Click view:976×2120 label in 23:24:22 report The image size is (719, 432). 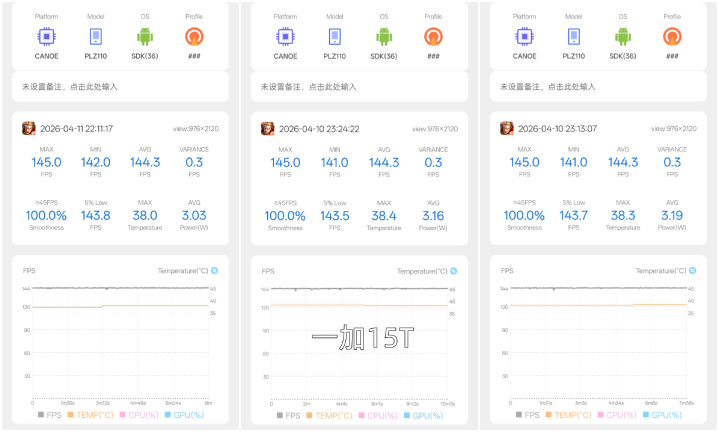(435, 129)
